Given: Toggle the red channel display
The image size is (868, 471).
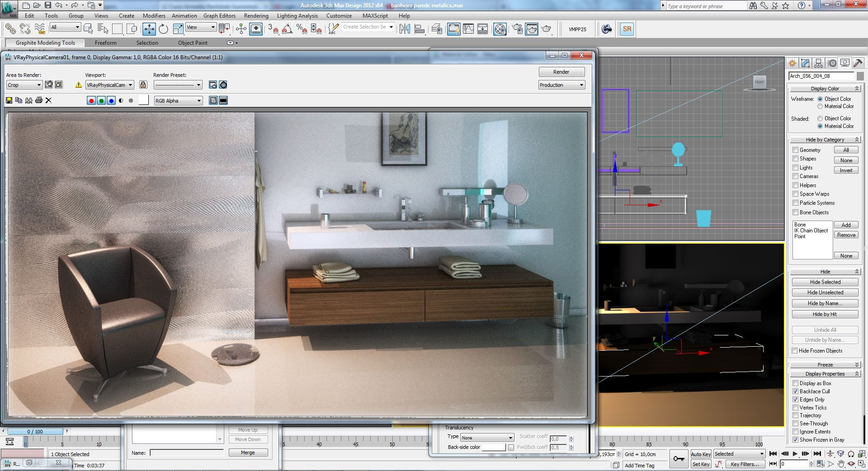Looking at the screenshot, I should 91,101.
